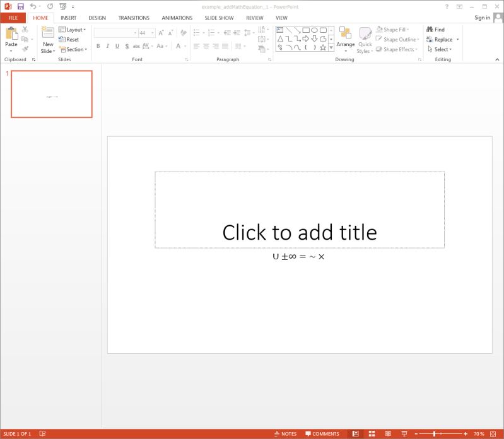
Task: Click the Undo arrow icon
Action: pos(33,6)
